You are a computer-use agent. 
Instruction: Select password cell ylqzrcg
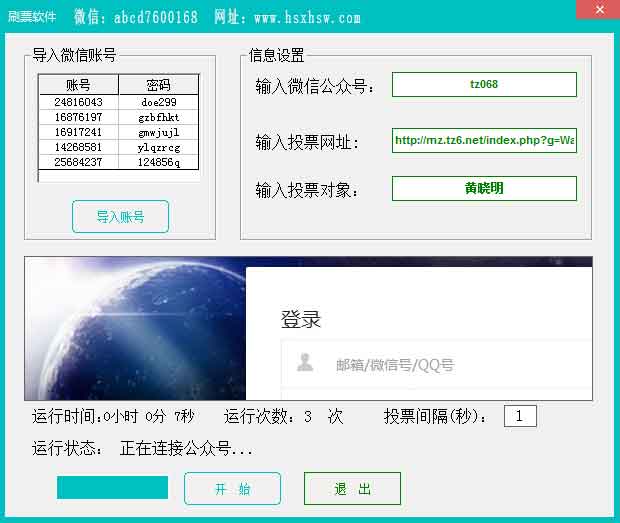[x=159, y=147]
